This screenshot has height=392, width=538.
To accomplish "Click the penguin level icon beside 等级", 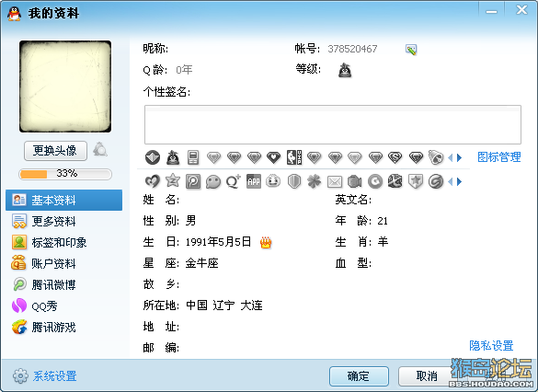I will point(345,70).
